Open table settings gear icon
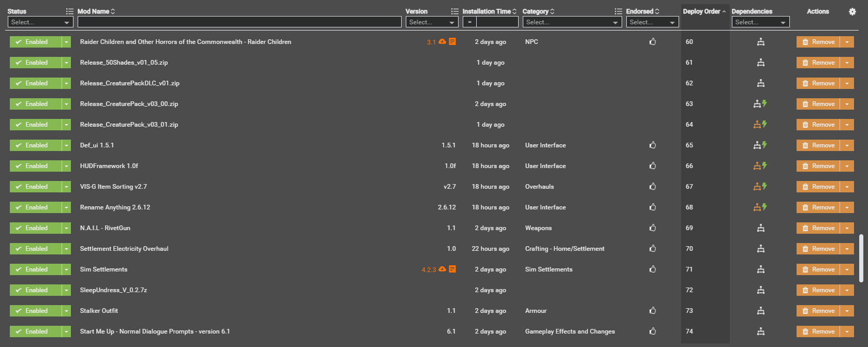The width and height of the screenshot is (868, 347). click(852, 11)
